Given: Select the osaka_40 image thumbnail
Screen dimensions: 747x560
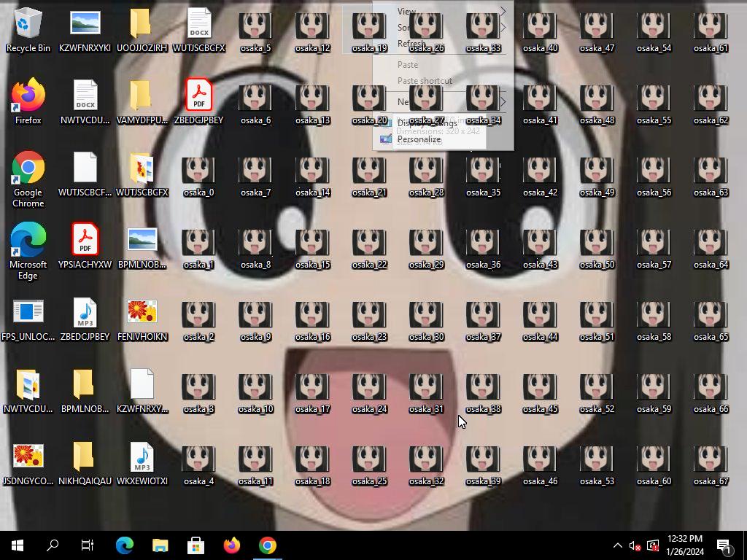Looking at the screenshot, I should (x=540, y=33).
